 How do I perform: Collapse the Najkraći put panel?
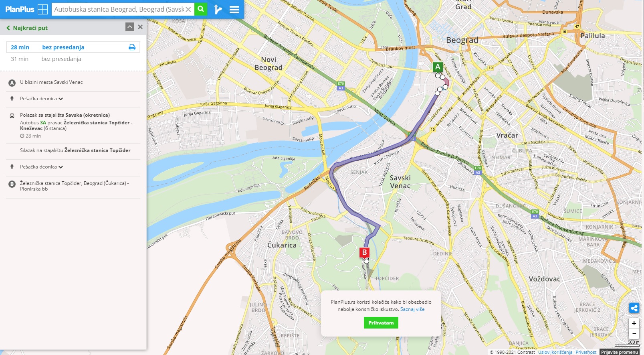tap(129, 27)
